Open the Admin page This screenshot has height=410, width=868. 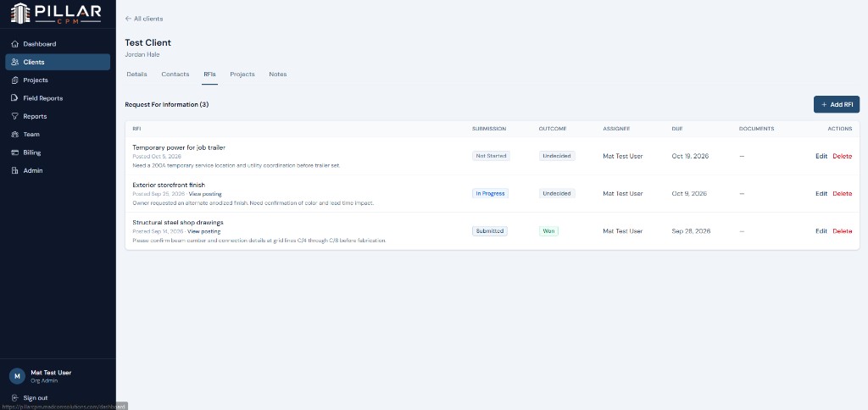pyautogui.click(x=58, y=170)
